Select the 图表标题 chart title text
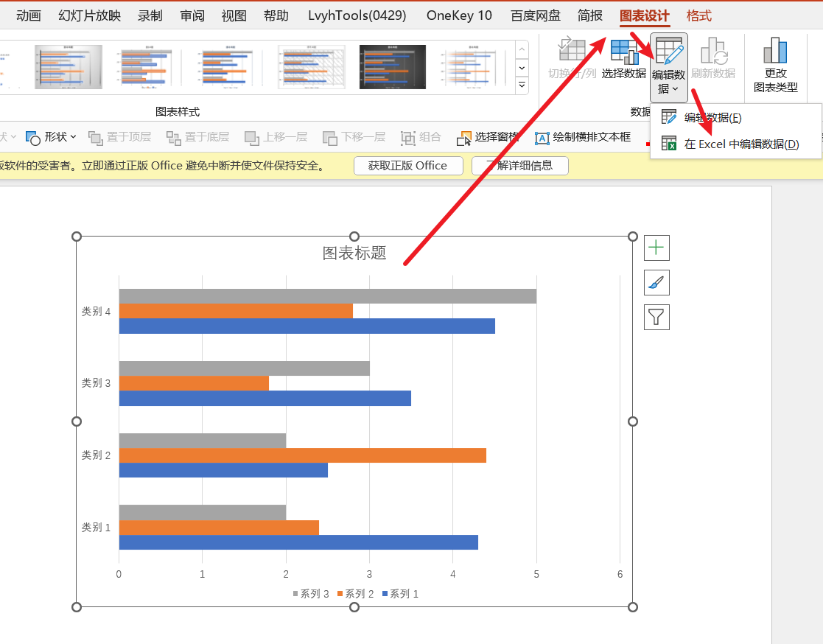823x644 pixels. click(354, 253)
